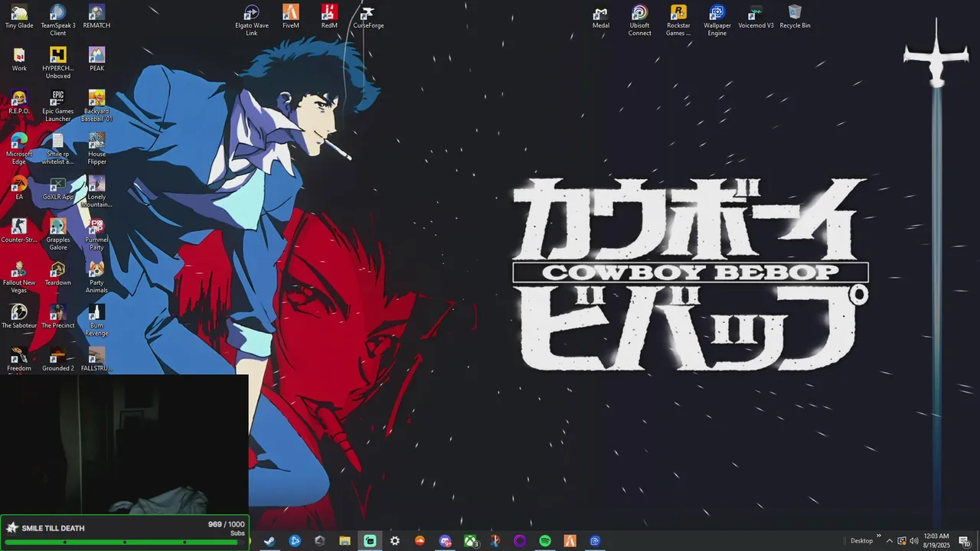Expand the Desktop toolbar double chevron
The height and width of the screenshot is (551, 980).
point(878,536)
